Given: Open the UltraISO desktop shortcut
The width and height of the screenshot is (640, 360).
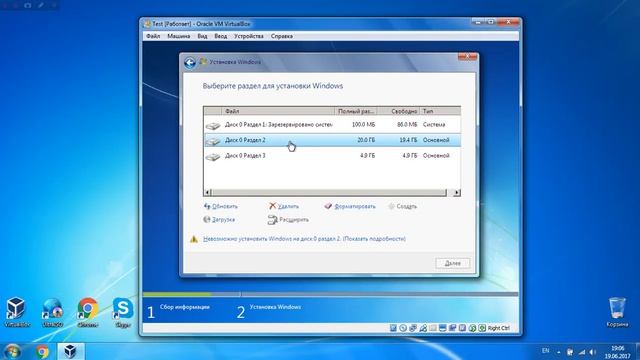Looking at the screenshot, I should click(52, 312).
